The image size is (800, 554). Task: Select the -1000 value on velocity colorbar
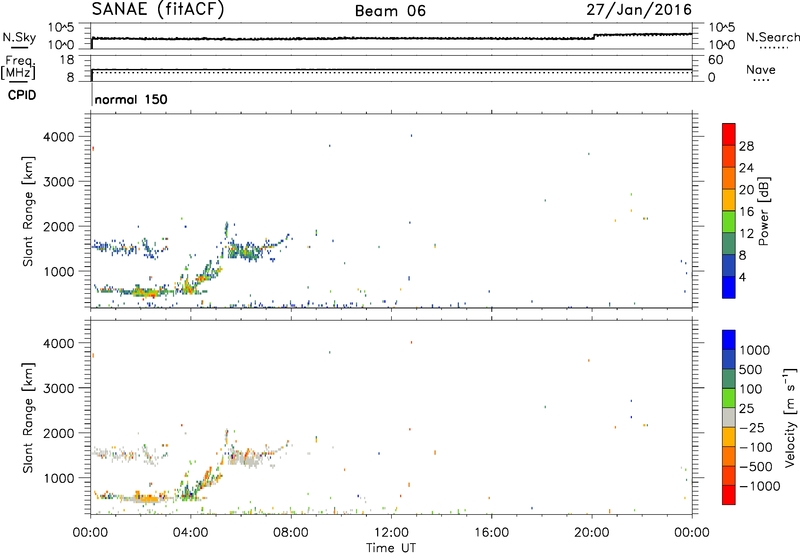(759, 486)
